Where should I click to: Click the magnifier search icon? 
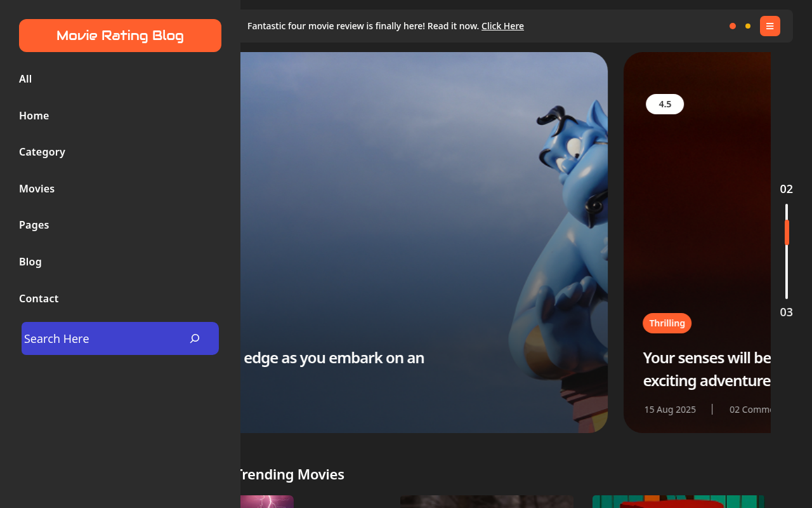point(195,338)
